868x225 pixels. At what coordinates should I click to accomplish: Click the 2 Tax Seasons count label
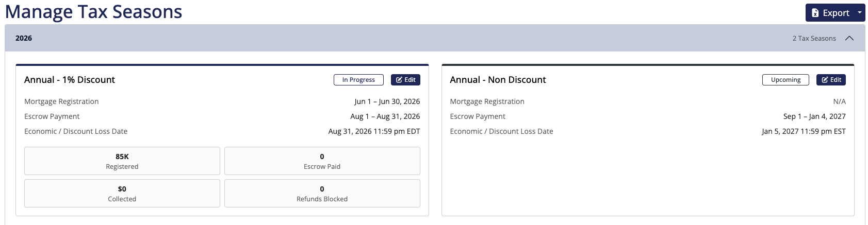click(814, 39)
